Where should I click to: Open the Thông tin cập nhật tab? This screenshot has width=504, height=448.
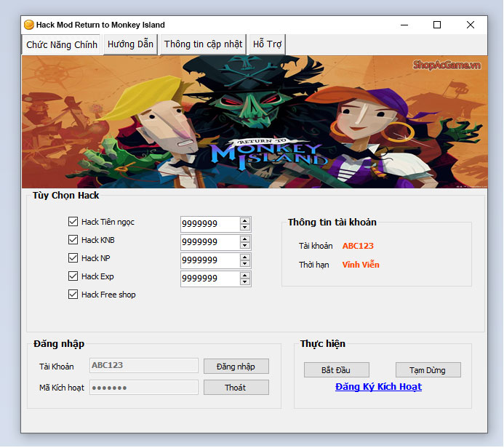(x=203, y=44)
